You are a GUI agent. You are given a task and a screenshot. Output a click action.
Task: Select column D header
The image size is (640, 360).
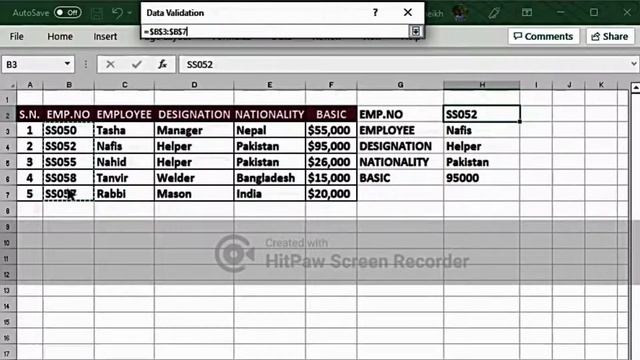pos(194,85)
